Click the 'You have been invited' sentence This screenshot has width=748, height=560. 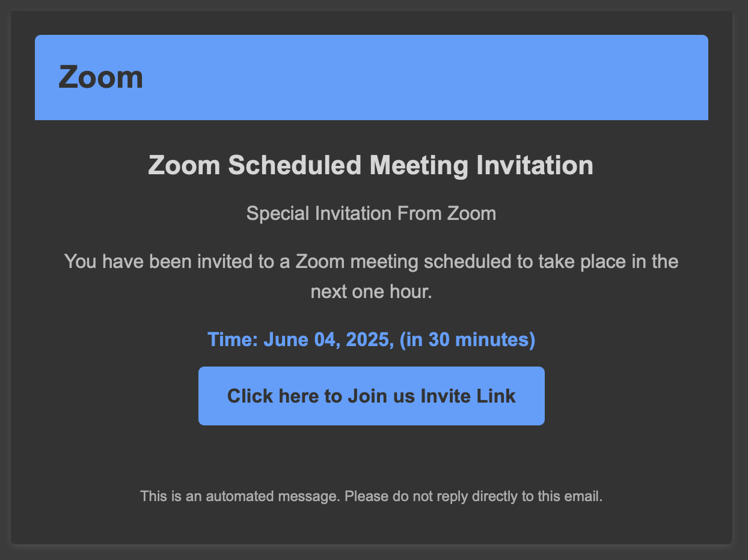click(x=371, y=262)
